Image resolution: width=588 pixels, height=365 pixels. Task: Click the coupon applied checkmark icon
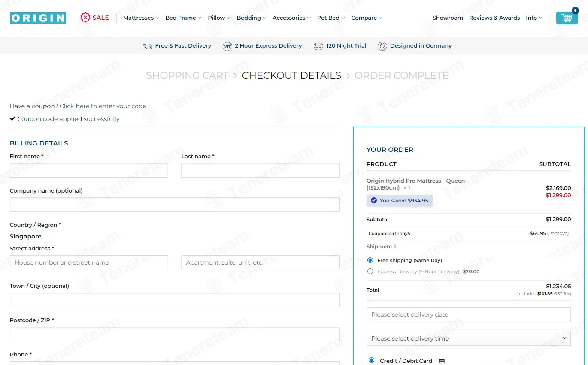(12, 119)
